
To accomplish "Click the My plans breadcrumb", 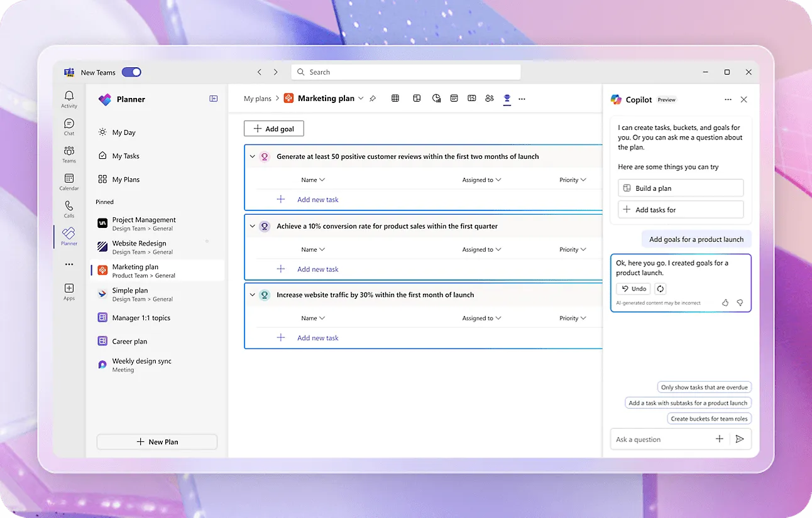I will (258, 99).
